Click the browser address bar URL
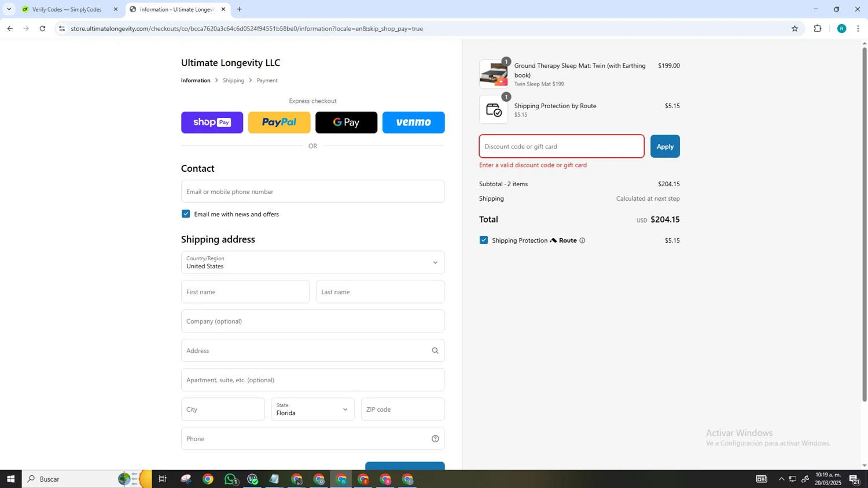 pos(247,28)
